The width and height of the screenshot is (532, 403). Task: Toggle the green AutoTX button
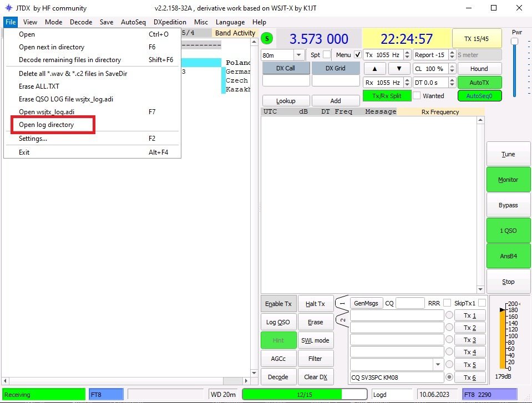(x=479, y=82)
